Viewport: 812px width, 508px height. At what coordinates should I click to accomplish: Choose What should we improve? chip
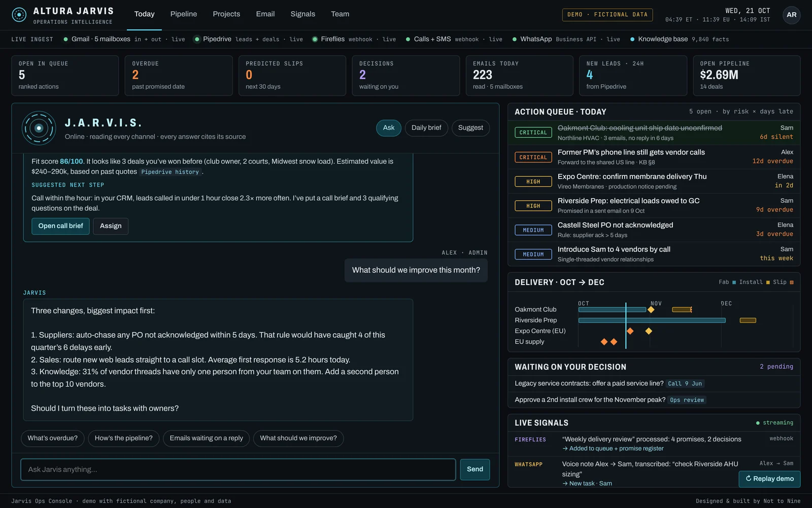298,438
